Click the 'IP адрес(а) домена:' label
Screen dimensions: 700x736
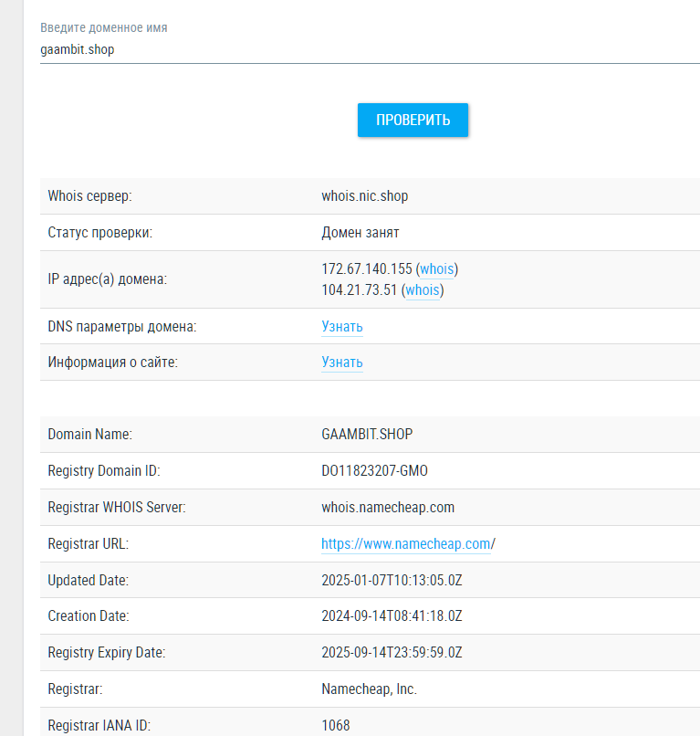108,279
